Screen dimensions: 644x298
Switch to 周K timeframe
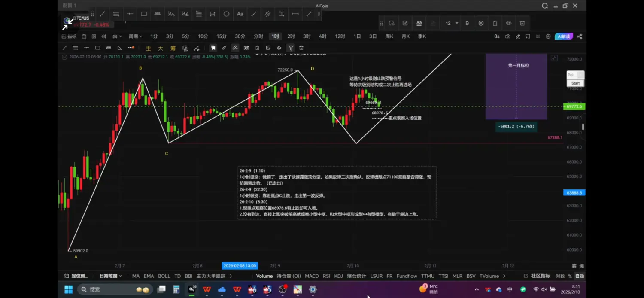[x=389, y=36]
